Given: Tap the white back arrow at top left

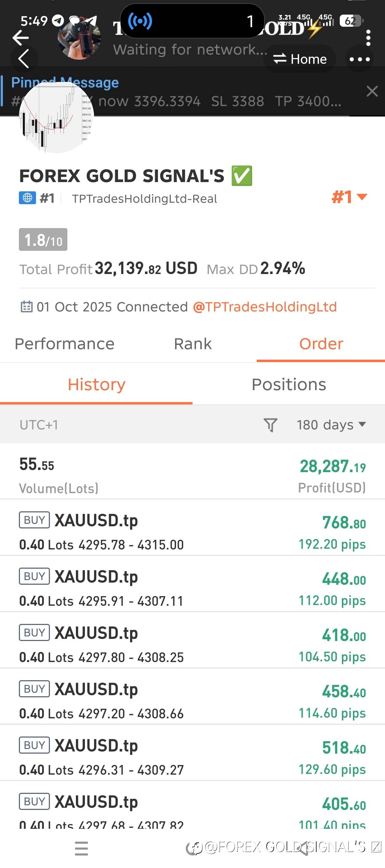Looking at the screenshot, I should (20, 37).
